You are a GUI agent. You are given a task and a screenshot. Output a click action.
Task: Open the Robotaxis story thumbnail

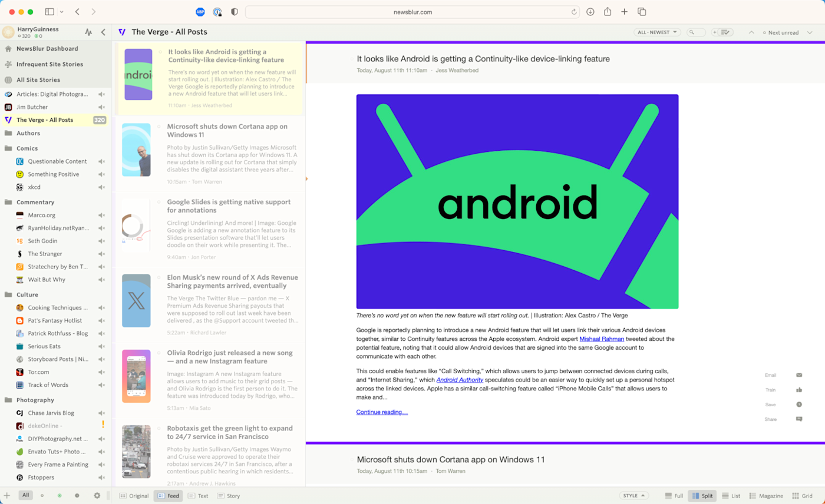pos(136,452)
